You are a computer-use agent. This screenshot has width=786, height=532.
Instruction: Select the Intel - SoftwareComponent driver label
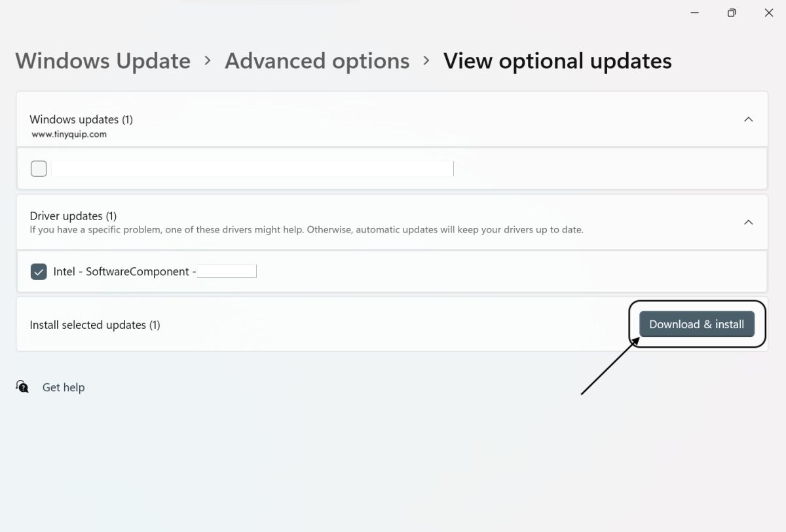[124, 271]
